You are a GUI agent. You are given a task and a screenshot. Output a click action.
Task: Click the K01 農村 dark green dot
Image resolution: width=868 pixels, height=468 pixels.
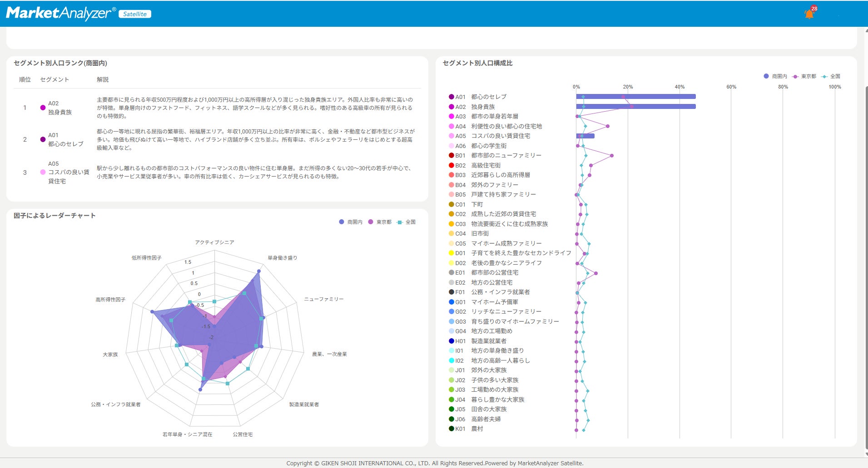pyautogui.click(x=451, y=429)
